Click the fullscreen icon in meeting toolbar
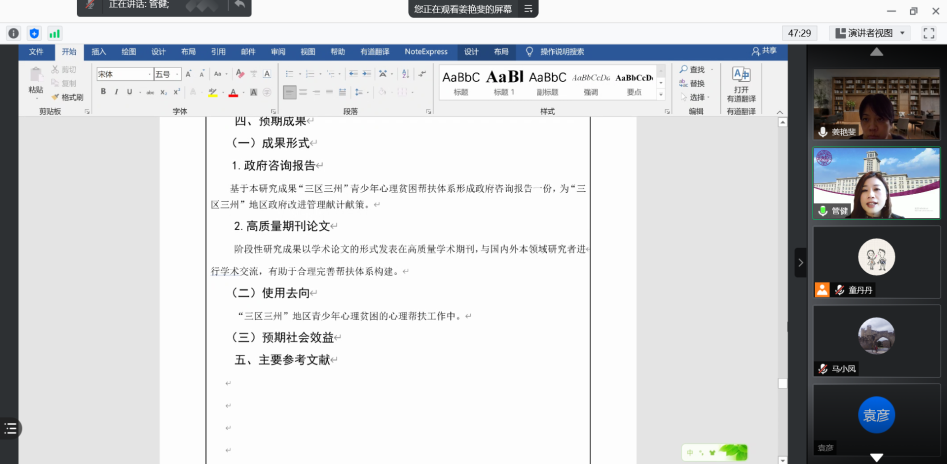 [928, 33]
